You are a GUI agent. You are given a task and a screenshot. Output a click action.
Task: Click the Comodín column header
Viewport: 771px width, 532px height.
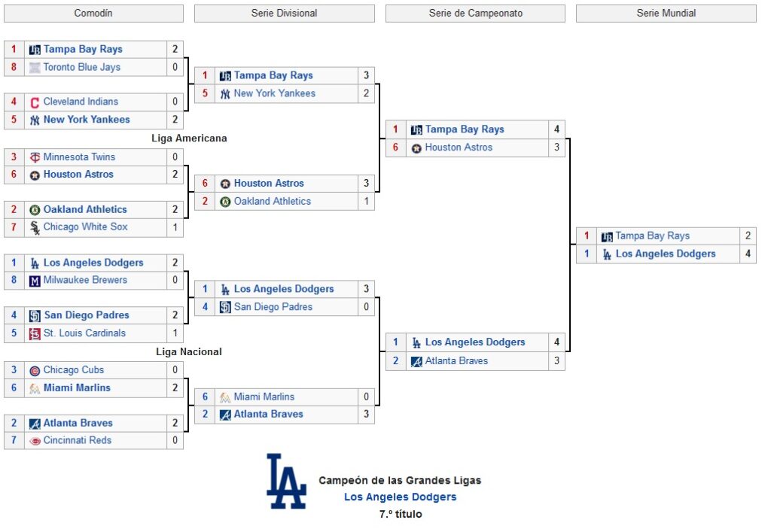click(93, 14)
